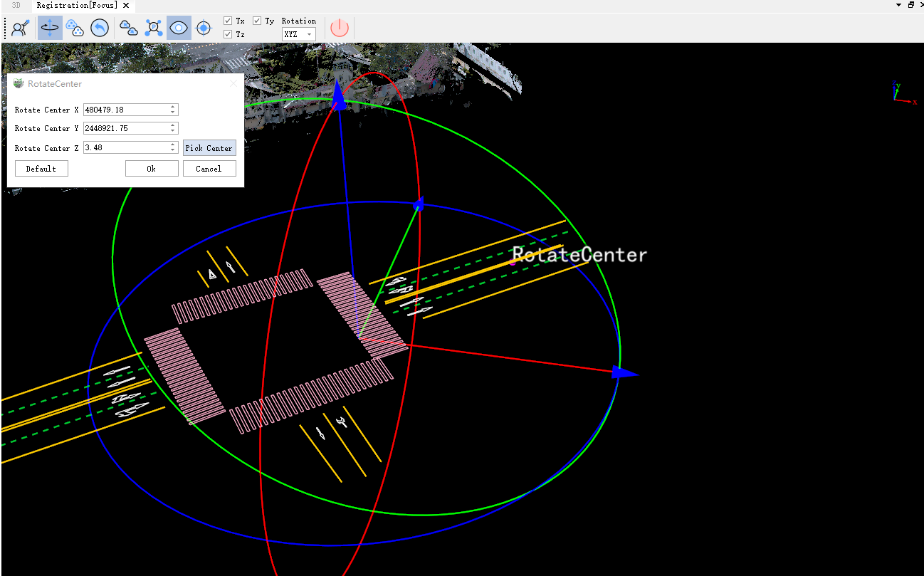Image resolution: width=924 pixels, height=576 pixels.
Task: Click the control points 'P' icon
Action: coord(154,28)
